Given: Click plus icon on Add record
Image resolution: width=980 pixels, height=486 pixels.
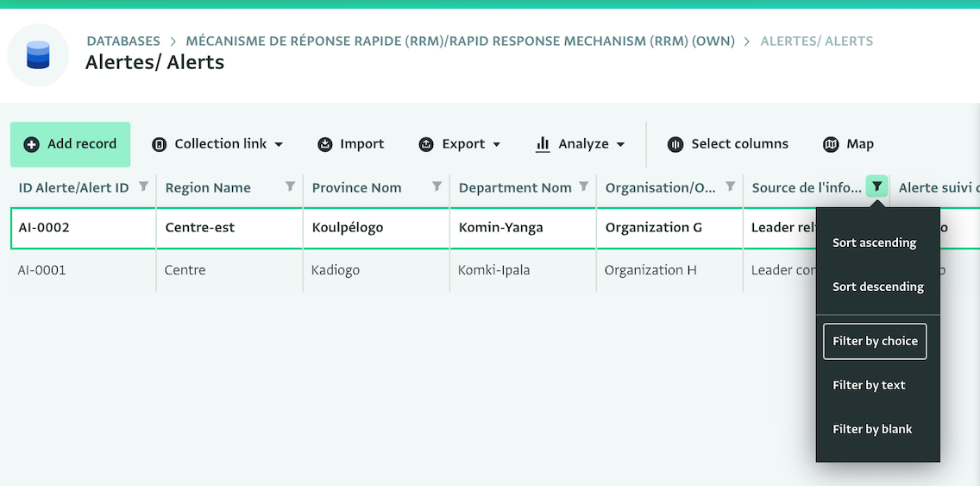Looking at the screenshot, I should (x=31, y=144).
